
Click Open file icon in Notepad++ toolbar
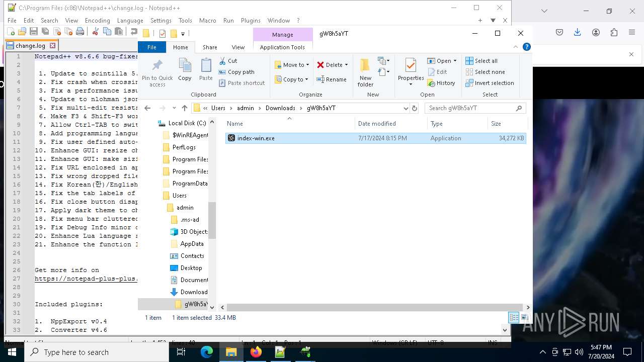coord(22,32)
